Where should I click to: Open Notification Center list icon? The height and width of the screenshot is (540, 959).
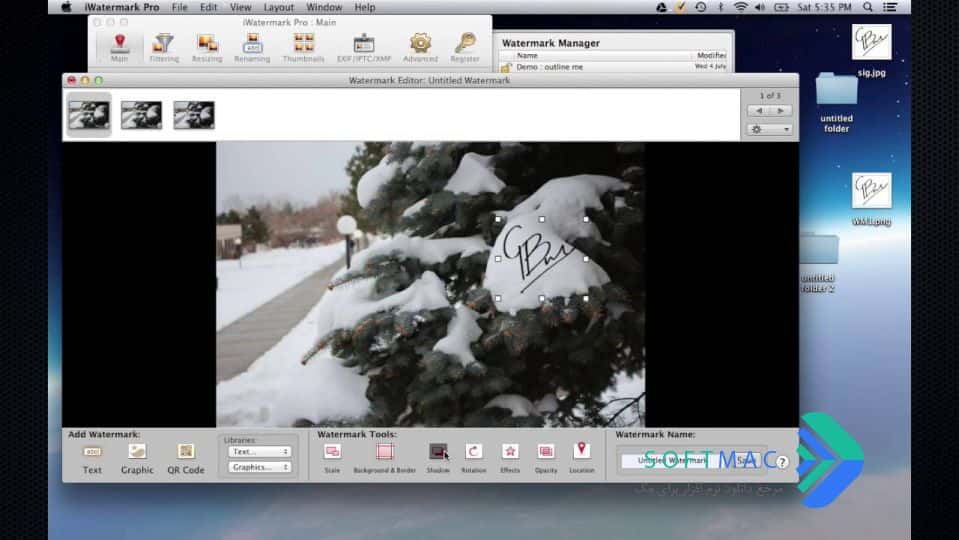point(890,7)
